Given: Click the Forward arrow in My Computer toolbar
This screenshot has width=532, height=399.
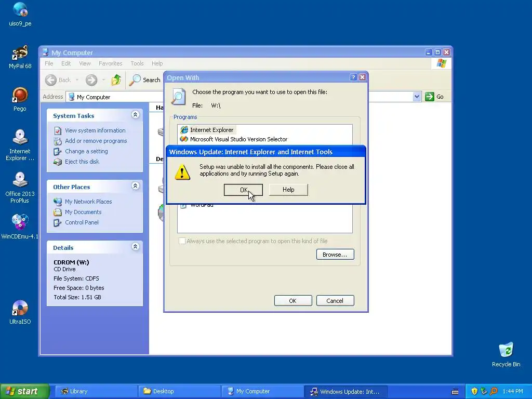Looking at the screenshot, I should (91, 80).
